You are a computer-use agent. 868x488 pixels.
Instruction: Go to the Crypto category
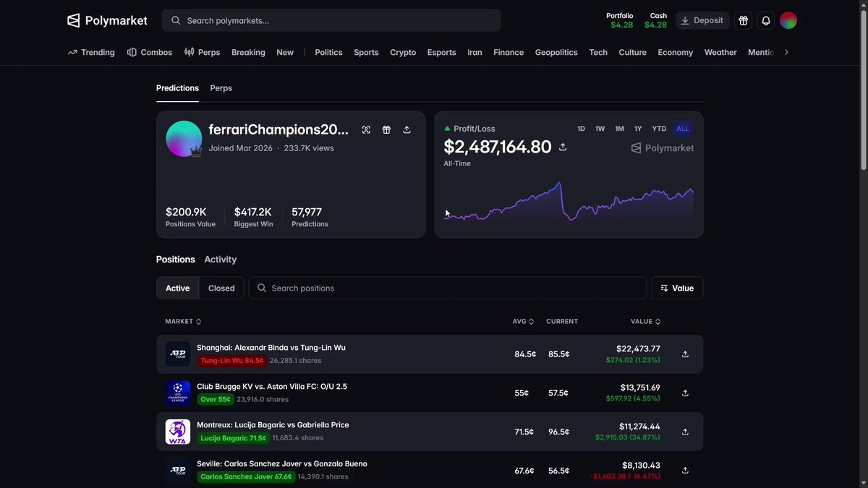[403, 52]
